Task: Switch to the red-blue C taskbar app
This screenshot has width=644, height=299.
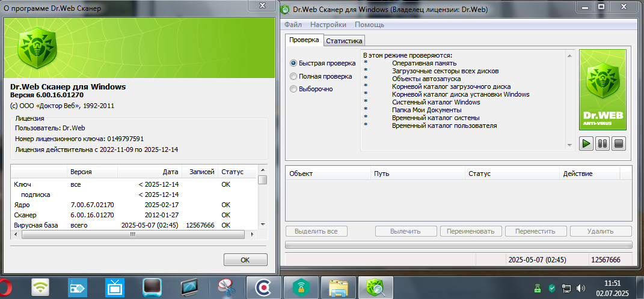Action: coord(264,288)
